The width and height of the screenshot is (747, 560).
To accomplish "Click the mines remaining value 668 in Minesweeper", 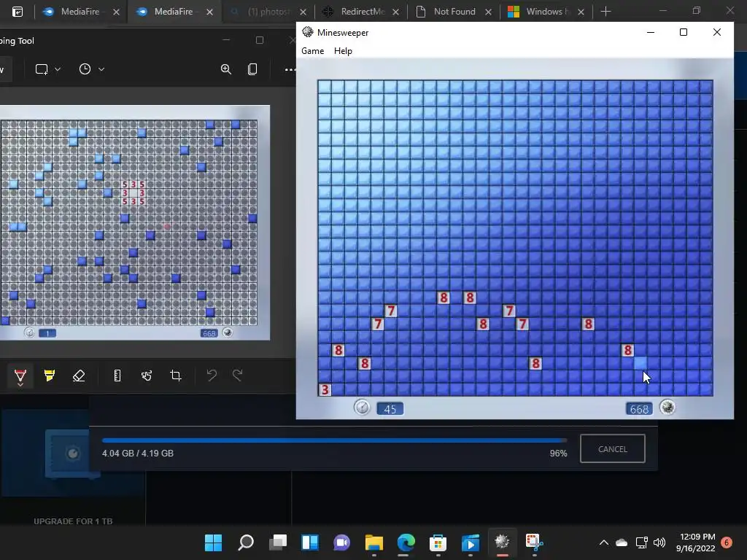I will tap(639, 408).
